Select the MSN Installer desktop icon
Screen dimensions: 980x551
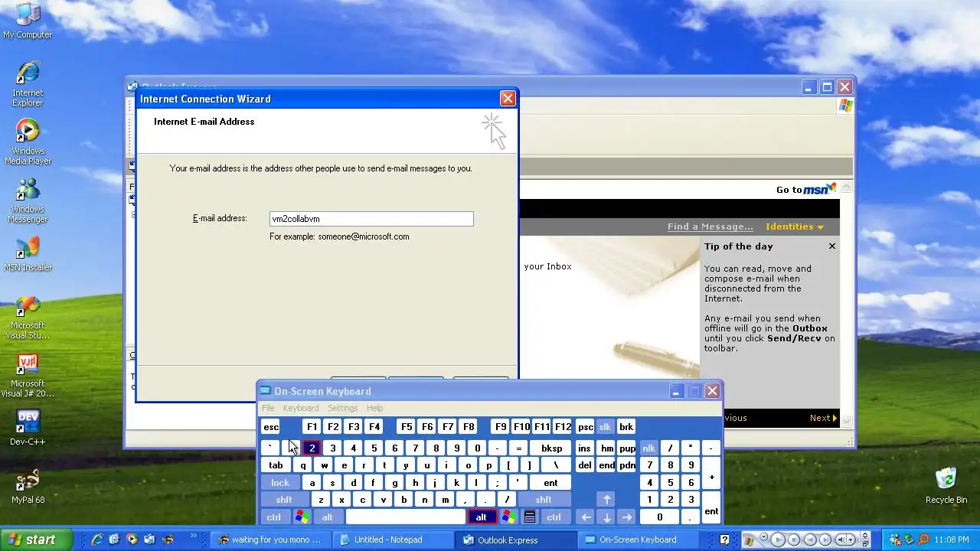[x=28, y=254]
